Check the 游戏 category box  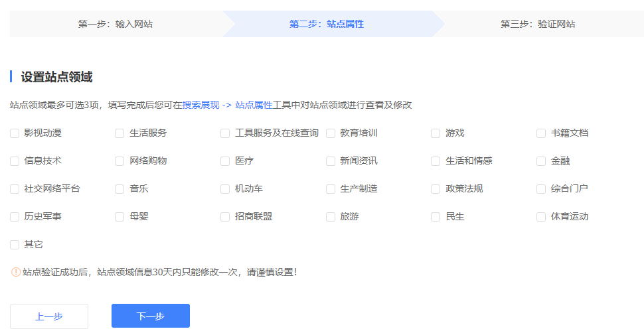(x=436, y=133)
